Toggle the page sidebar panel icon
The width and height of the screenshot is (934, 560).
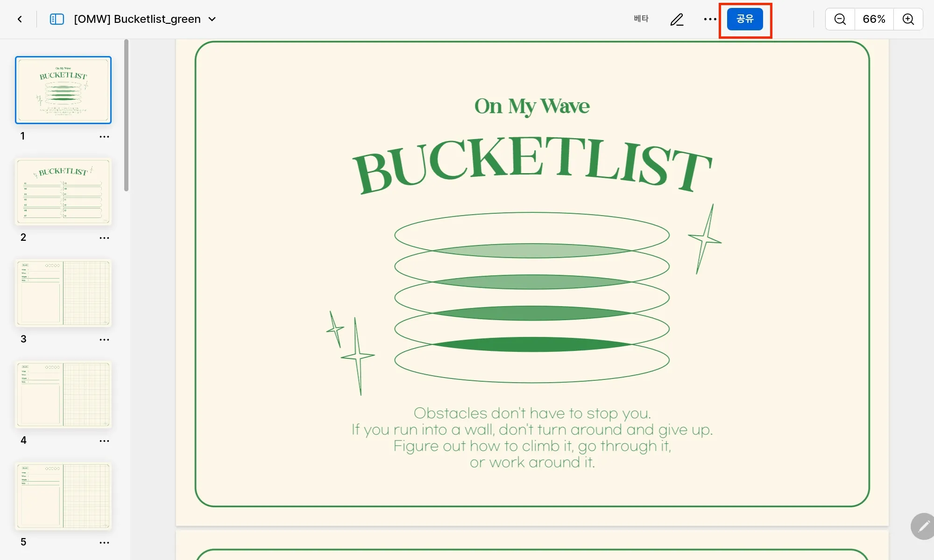(x=57, y=19)
